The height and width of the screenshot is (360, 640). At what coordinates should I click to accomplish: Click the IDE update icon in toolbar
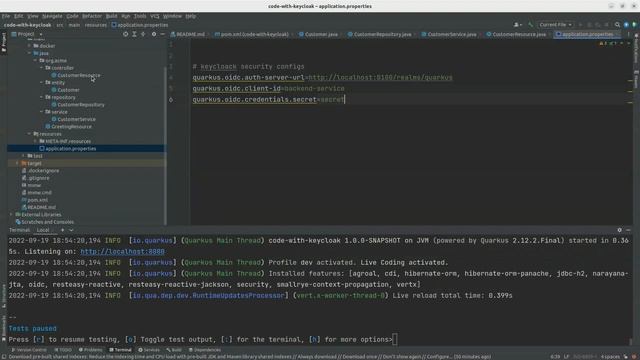point(626,25)
